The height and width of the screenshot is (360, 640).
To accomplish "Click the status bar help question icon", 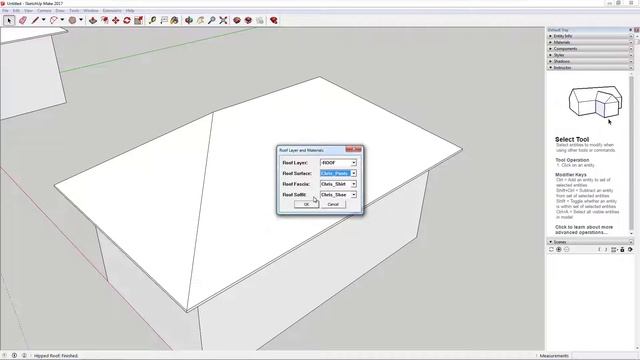I will [24, 356].
